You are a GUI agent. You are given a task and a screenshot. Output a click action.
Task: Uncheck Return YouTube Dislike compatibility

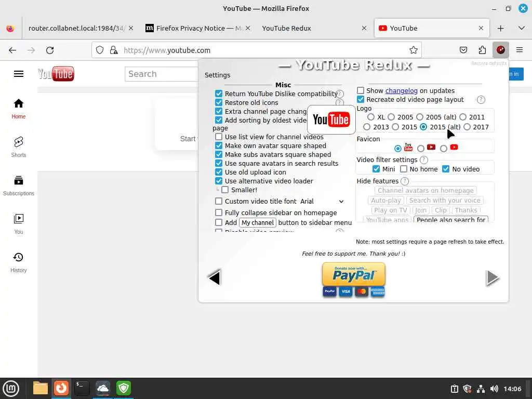[x=219, y=94]
